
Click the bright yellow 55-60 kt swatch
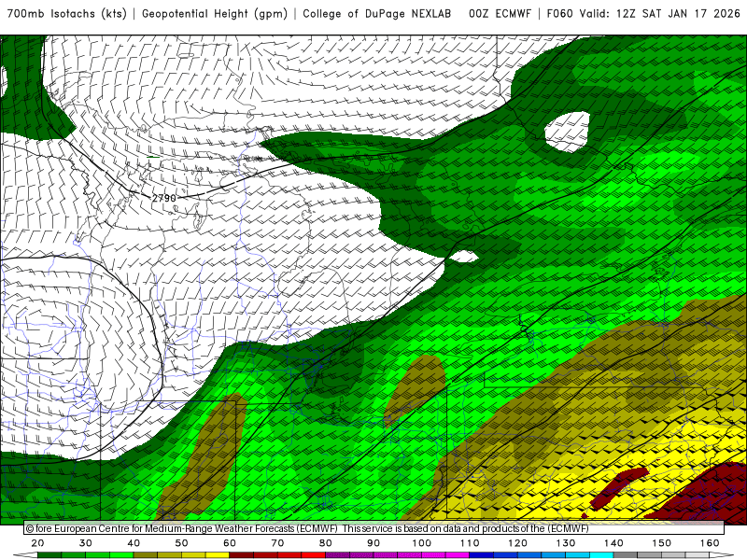pos(218,555)
